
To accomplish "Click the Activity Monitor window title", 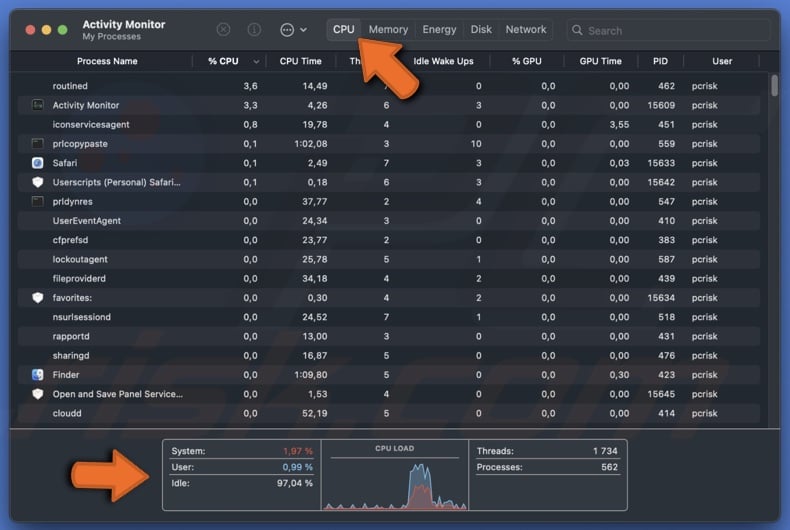I will (x=124, y=24).
